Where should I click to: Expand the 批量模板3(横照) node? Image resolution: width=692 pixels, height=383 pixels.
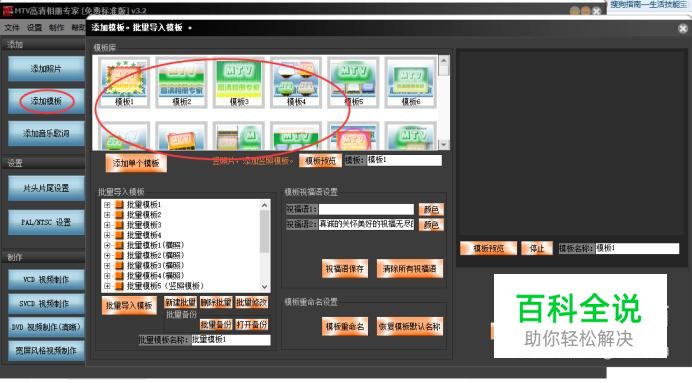[x=107, y=266]
